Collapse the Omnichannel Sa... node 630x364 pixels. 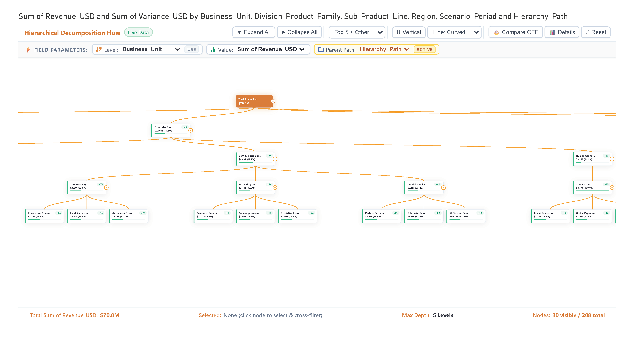(443, 188)
